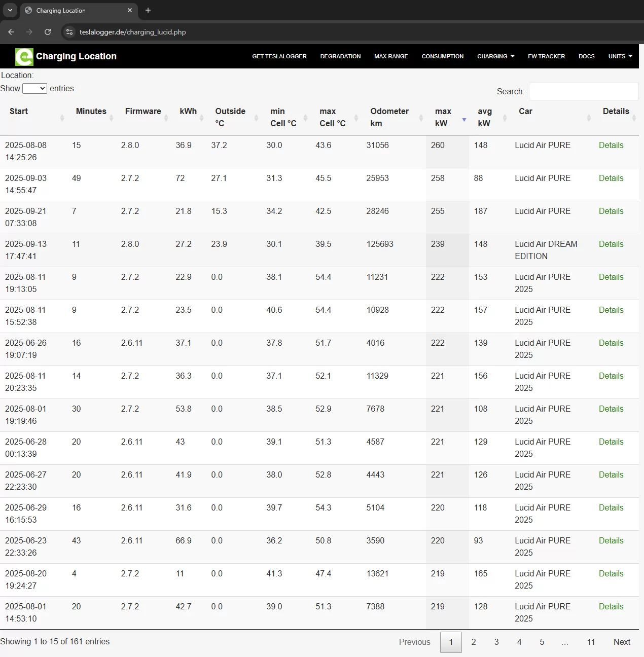Open Details for 2025-08-20 19:24:27 charge

tap(611, 573)
